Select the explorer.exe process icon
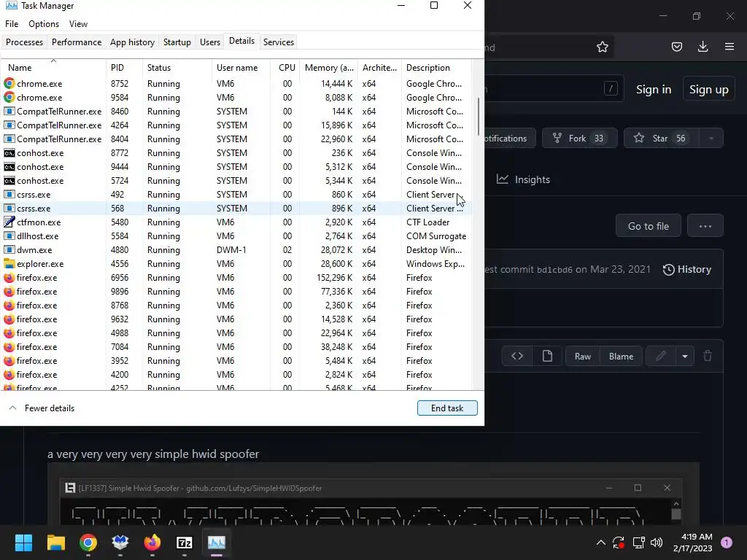This screenshot has height=560, width=747. (x=9, y=263)
